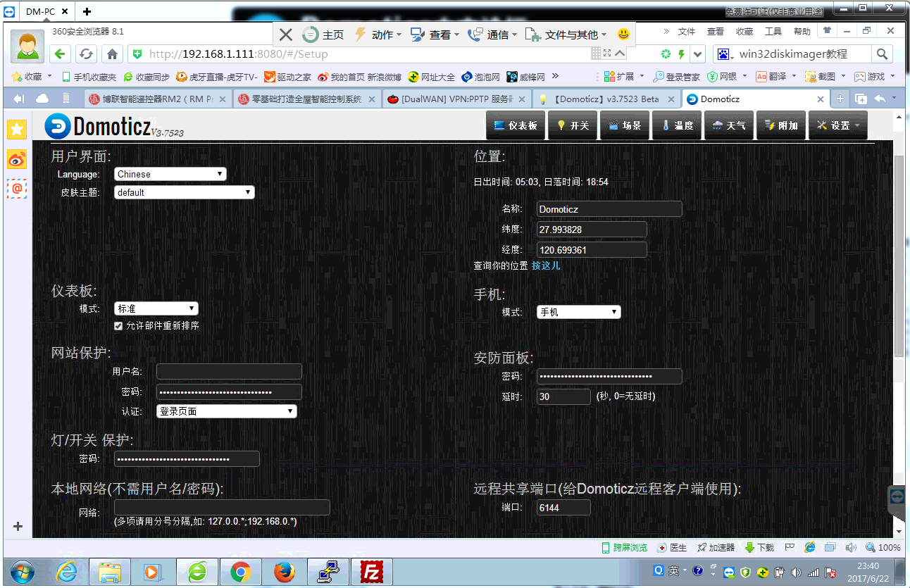Image resolution: width=910 pixels, height=588 pixels.
Task: Open the browser 文件 menu
Action: 687,32
